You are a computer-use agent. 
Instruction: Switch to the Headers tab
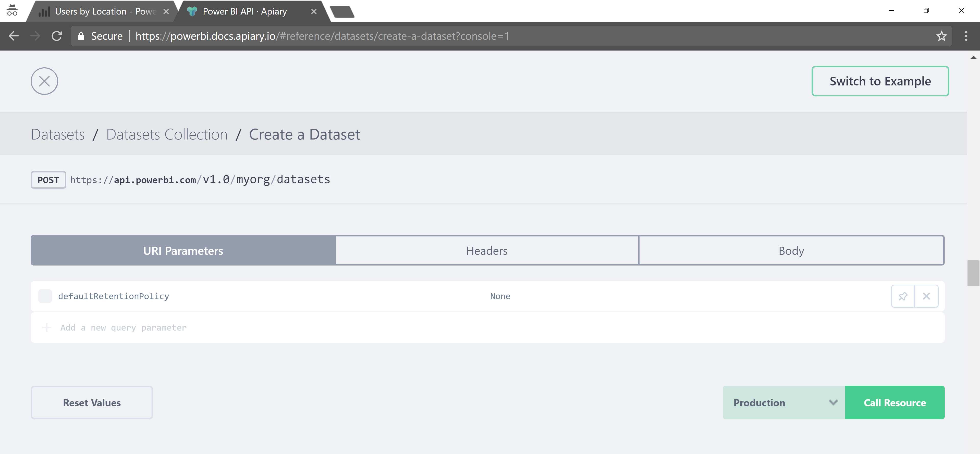pos(487,250)
